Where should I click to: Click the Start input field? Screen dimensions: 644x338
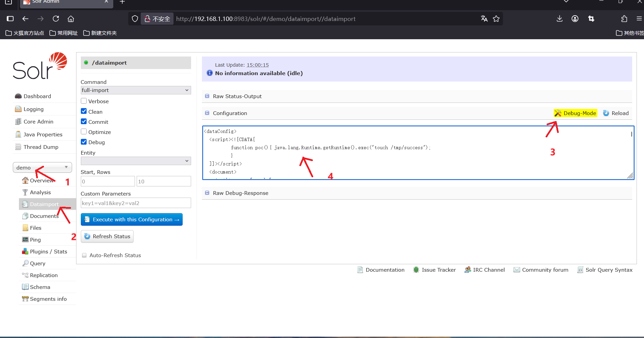(x=108, y=181)
